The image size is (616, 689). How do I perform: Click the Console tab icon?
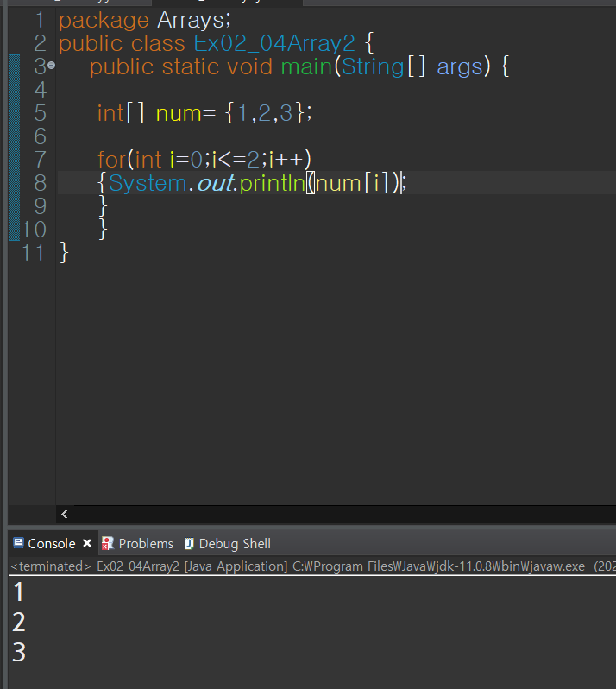[18, 543]
